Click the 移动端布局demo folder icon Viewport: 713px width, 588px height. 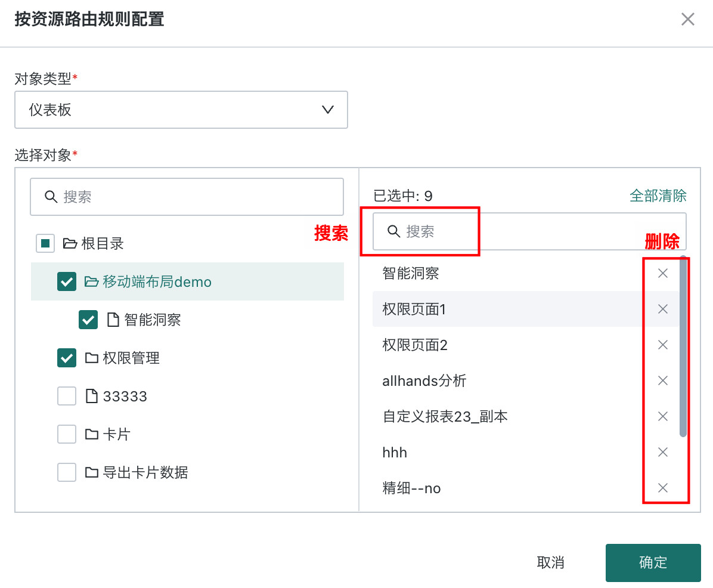[x=91, y=282]
